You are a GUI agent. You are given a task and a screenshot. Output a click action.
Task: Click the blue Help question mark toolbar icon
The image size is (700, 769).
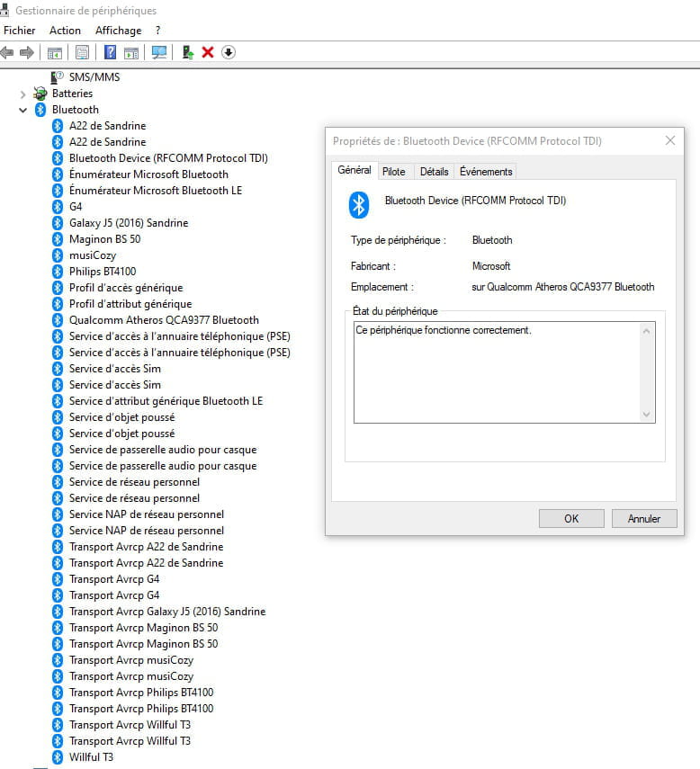point(111,52)
